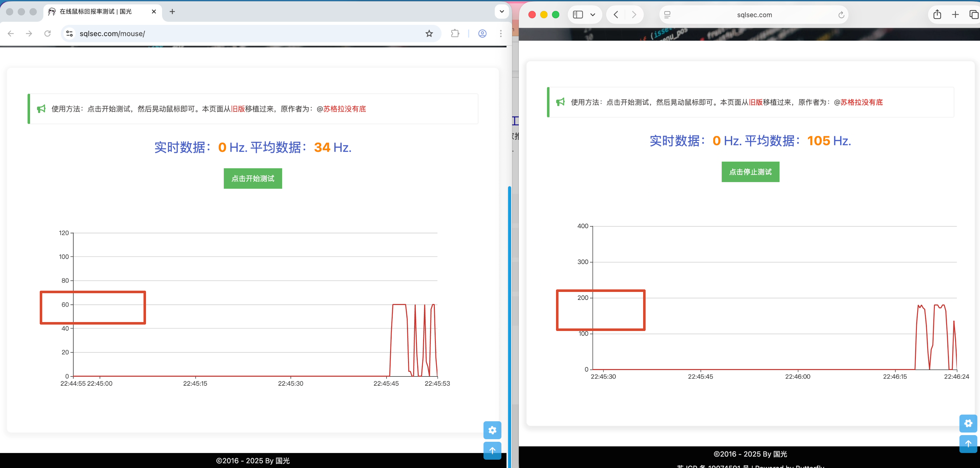Toggle Safari sidebar button
Screen dimensions: 980x468
pos(578,14)
